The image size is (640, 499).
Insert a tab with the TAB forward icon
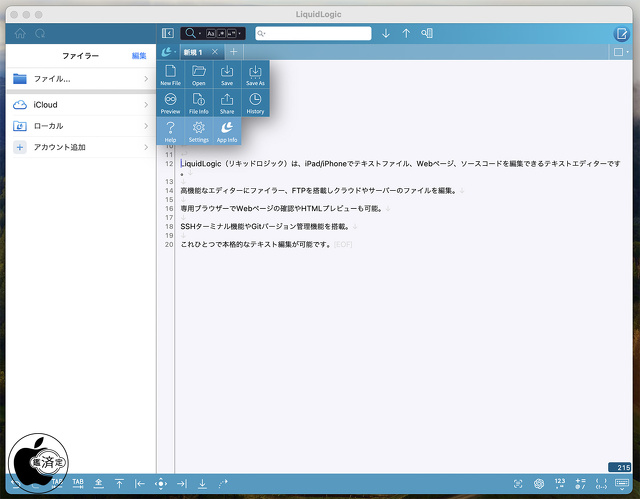pyautogui.click(x=78, y=483)
